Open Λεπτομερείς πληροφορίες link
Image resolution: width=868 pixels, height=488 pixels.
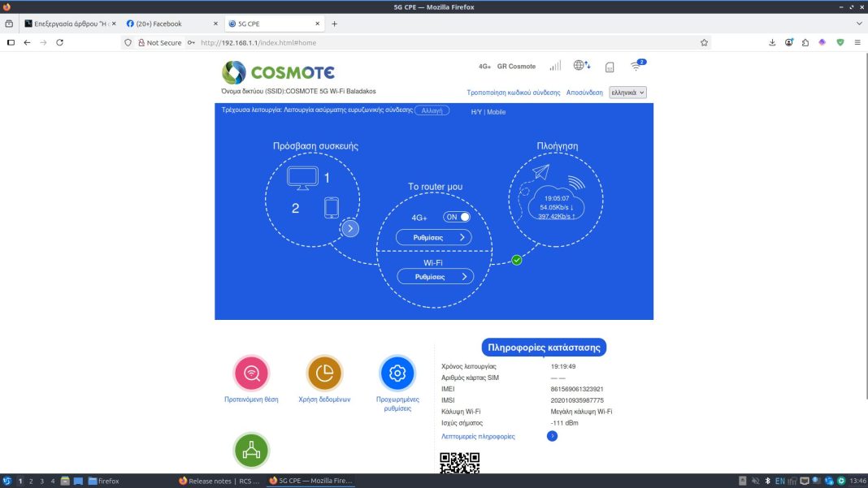coord(478,437)
